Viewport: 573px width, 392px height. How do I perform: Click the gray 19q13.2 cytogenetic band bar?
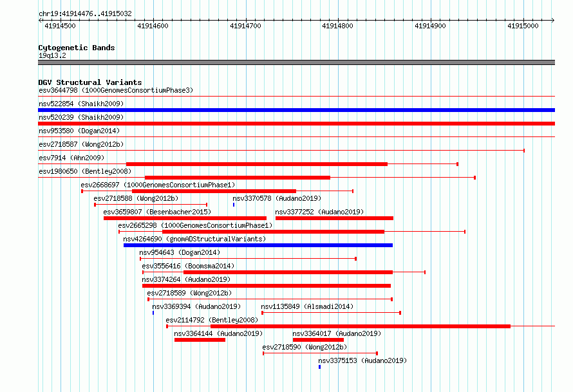click(296, 62)
